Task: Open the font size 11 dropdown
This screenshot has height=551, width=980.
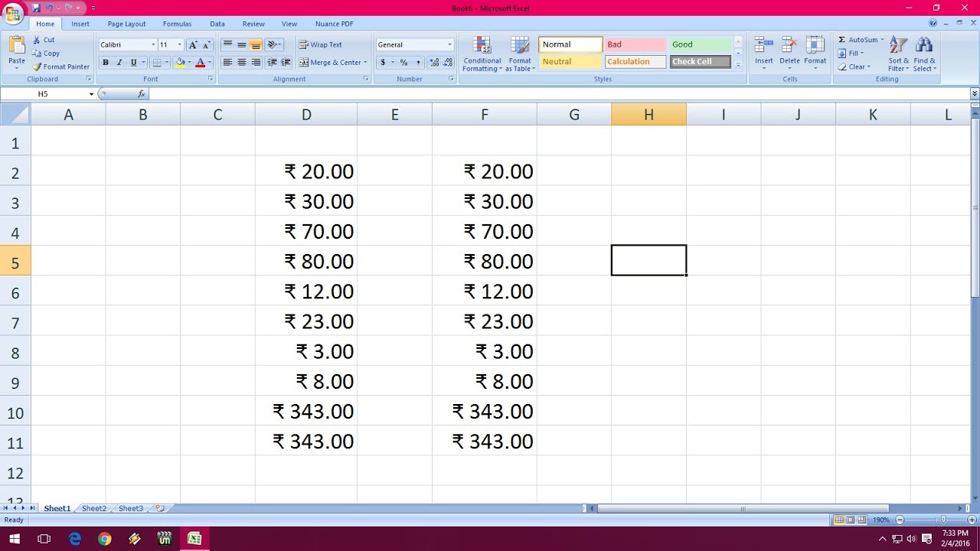Action: tap(180, 44)
